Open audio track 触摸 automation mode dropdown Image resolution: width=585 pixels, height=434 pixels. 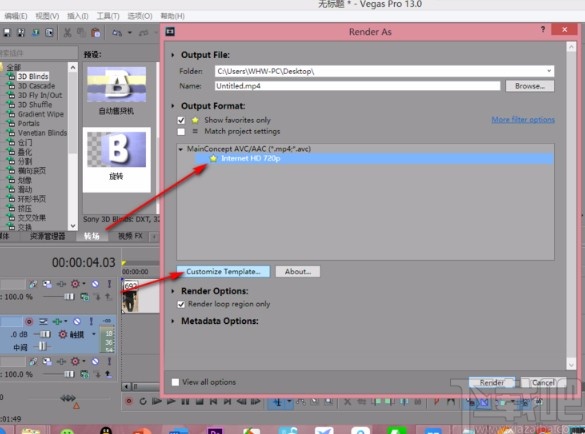pyautogui.click(x=94, y=334)
